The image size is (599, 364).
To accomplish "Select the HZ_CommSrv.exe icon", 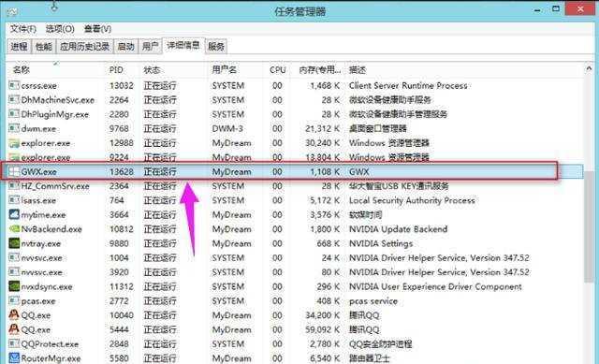I will [14, 186].
